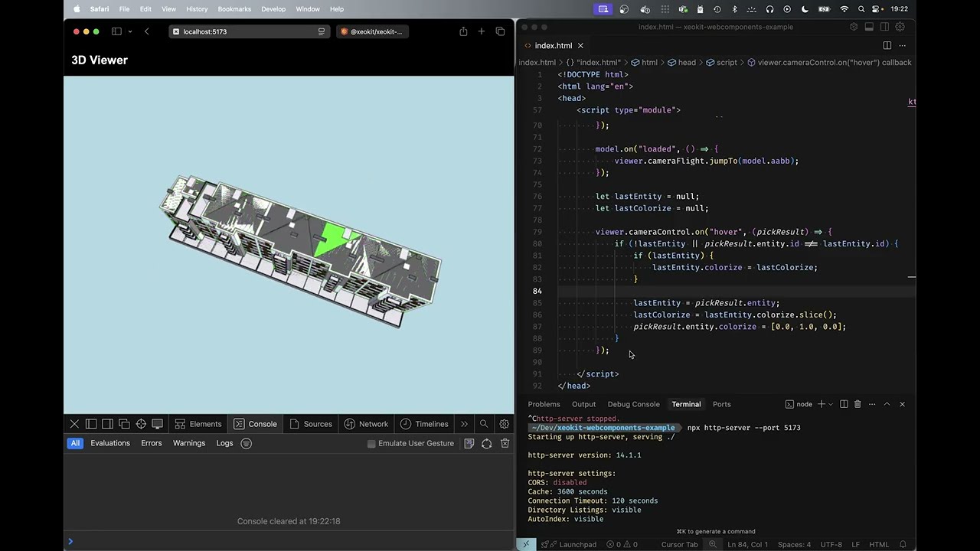Viewport: 980px width, 551px height.
Task: Go to line via Ln 84, Col 1
Action: pos(748,545)
